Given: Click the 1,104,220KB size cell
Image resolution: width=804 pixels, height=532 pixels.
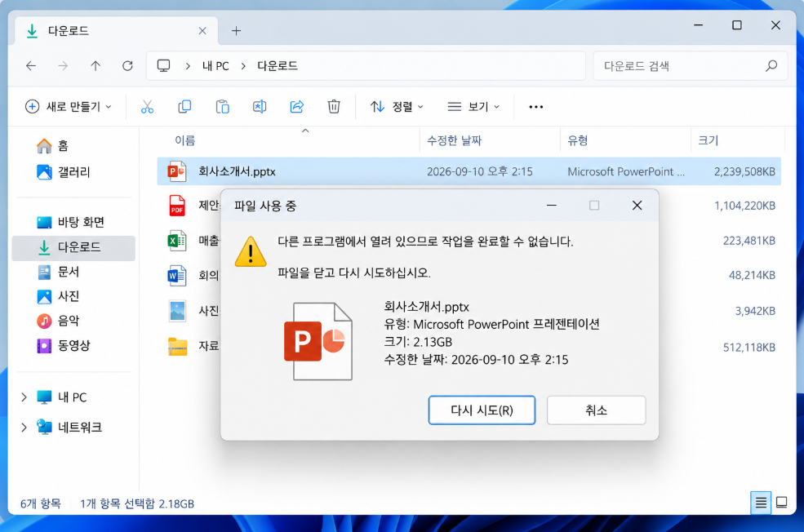Looking at the screenshot, I should (x=744, y=206).
